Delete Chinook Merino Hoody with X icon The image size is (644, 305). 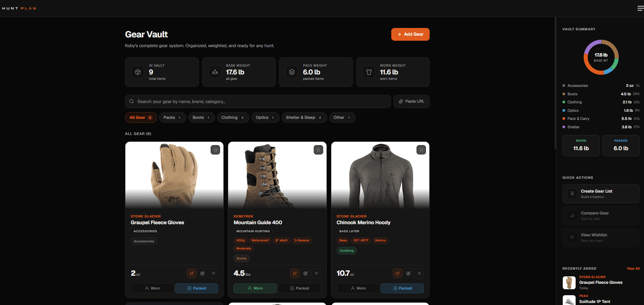[x=419, y=273]
